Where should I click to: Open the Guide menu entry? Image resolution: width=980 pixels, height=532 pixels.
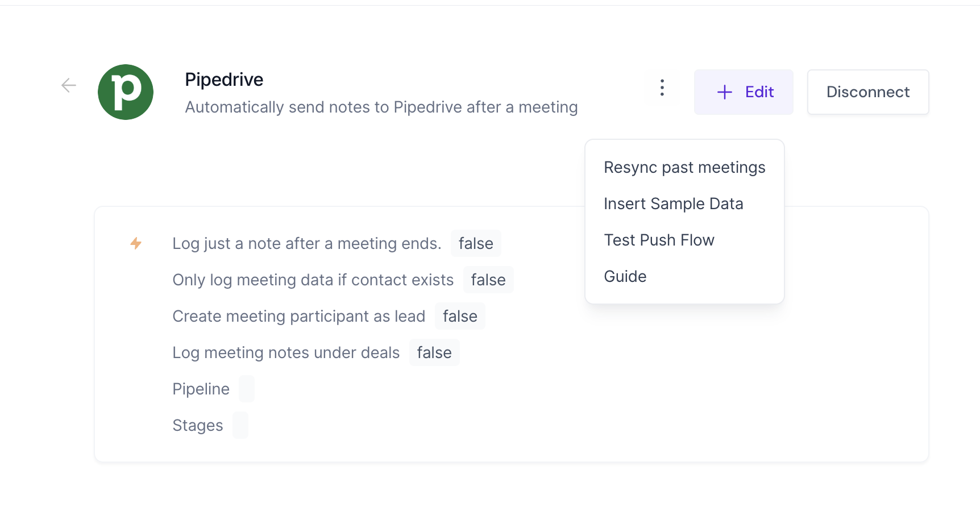click(x=625, y=277)
